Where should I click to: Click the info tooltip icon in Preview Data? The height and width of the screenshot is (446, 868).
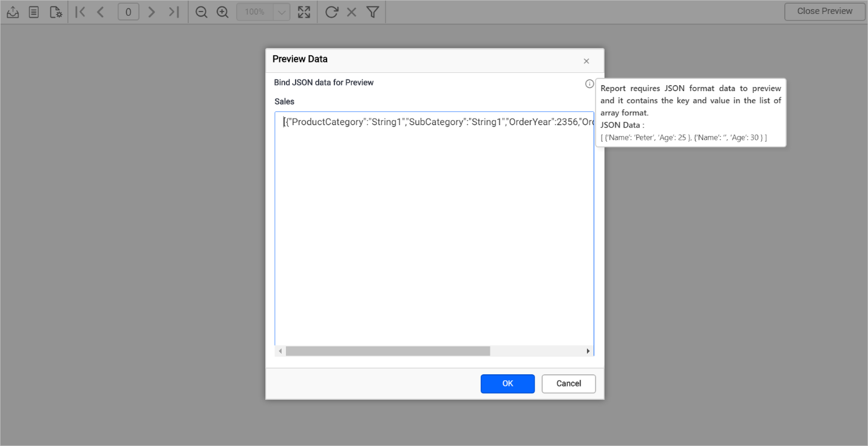pyautogui.click(x=589, y=83)
